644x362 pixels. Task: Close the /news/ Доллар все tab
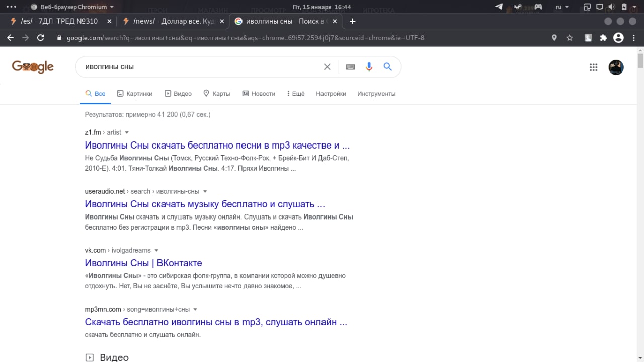tap(221, 21)
